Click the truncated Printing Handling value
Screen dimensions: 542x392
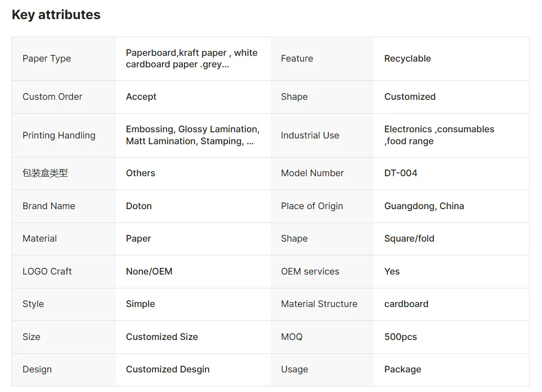(x=193, y=135)
